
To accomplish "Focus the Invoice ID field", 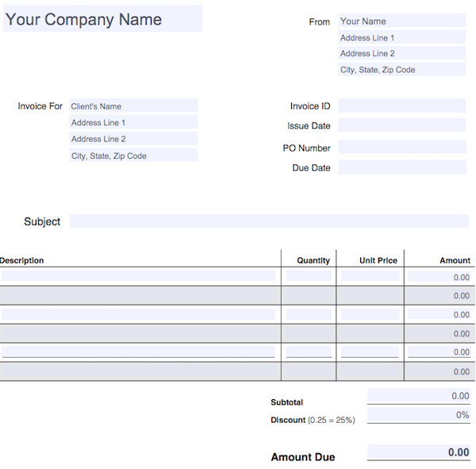I will coord(401,106).
